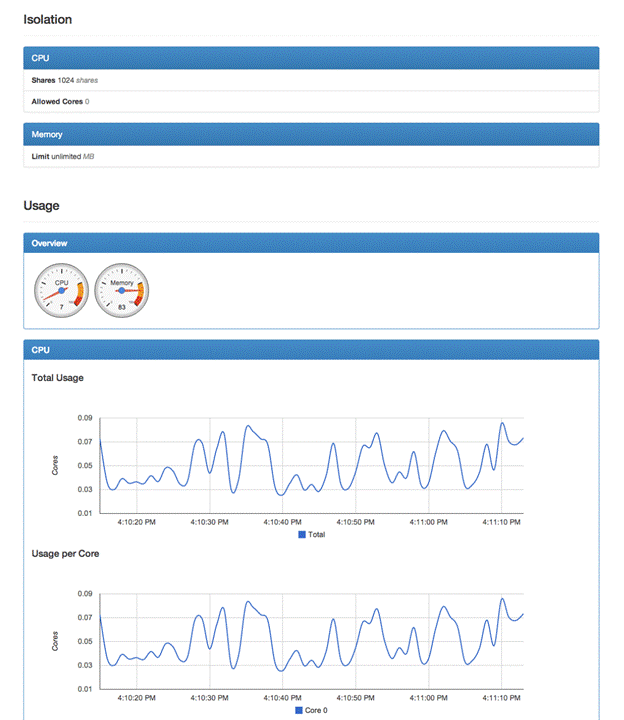Click the blue Core 0 legend swatch
Viewport: 624px width, 720px height.
click(x=298, y=710)
